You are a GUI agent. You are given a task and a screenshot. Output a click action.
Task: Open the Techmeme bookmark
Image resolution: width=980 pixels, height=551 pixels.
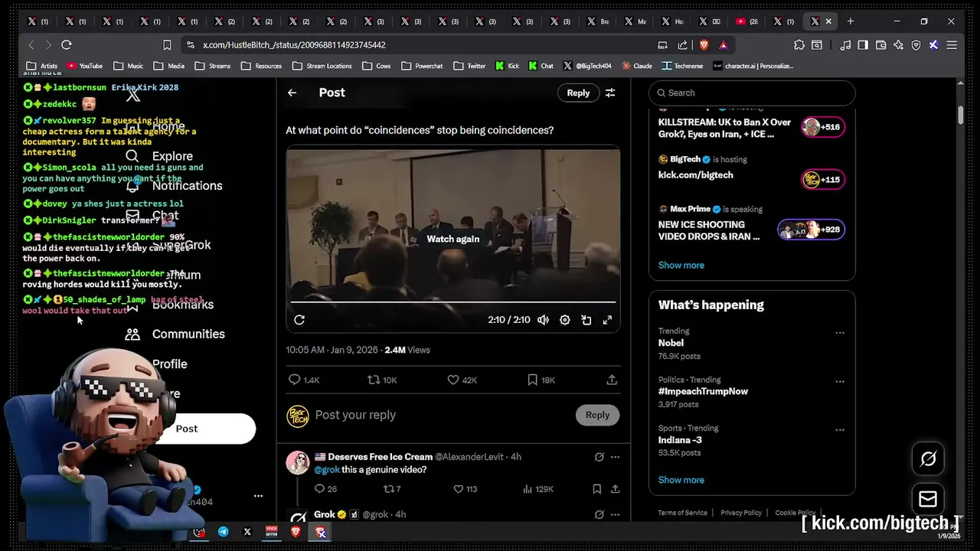682,66
